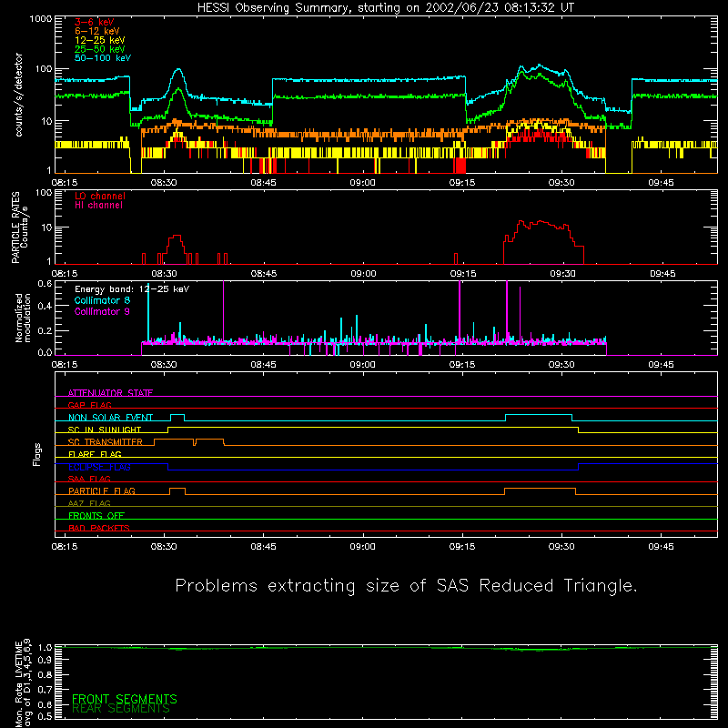This screenshot has width=728, height=728.
Task: Click the "SC IN SUNLIGHT" flag label
Action: (105, 430)
